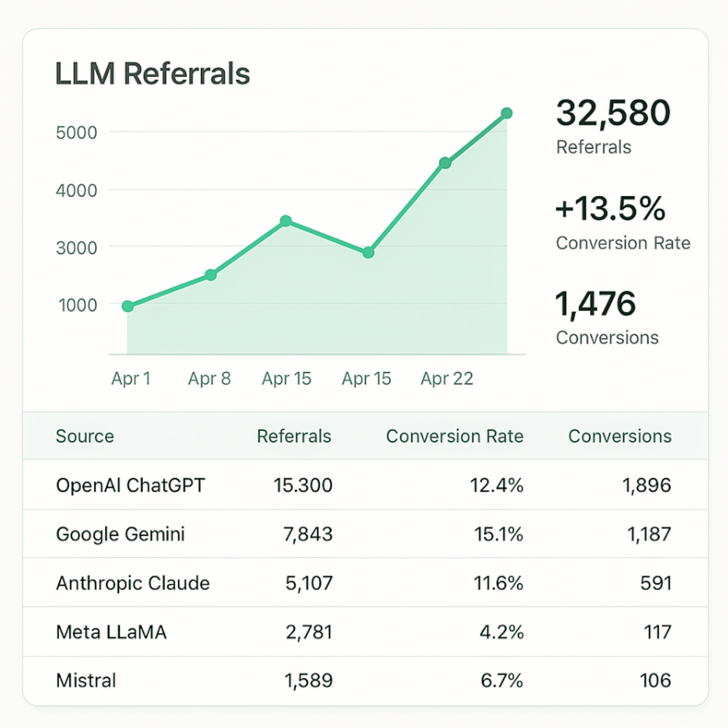
Task: Select the chart point above Apr 8
Action: [x=211, y=275]
